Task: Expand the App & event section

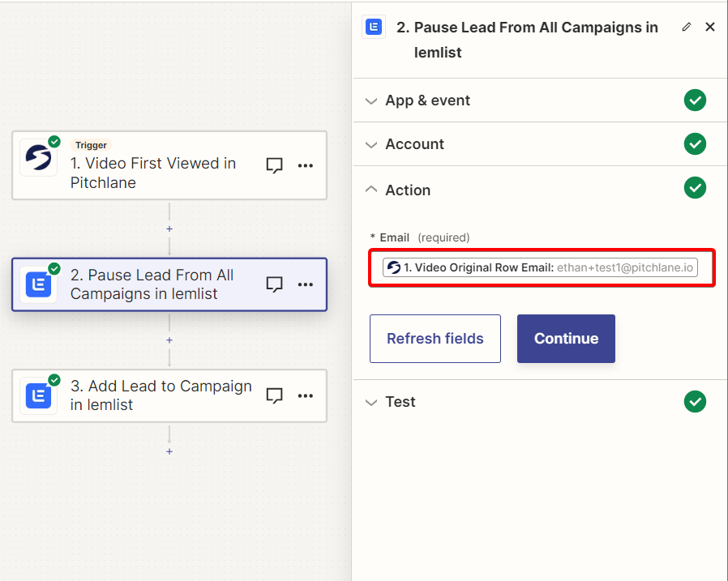Action: pos(539,100)
